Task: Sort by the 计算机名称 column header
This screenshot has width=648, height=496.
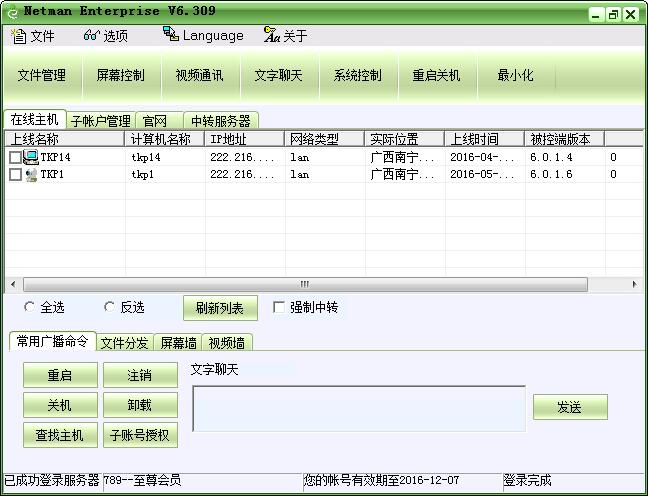Action: (164, 139)
